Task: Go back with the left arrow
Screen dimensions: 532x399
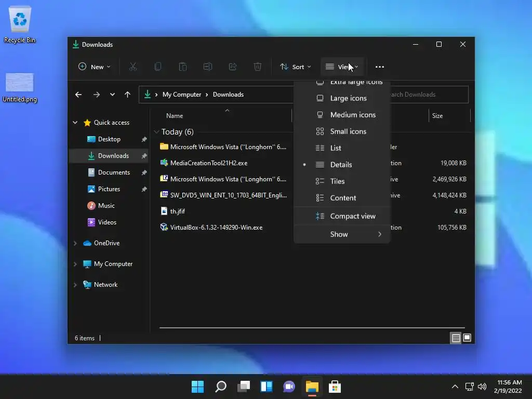Action: [78, 95]
